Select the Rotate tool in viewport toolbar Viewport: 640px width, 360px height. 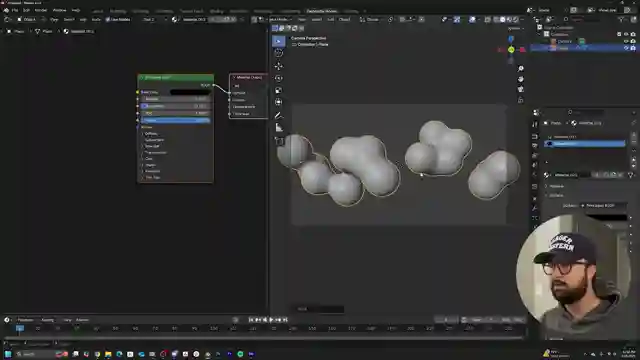click(x=279, y=78)
